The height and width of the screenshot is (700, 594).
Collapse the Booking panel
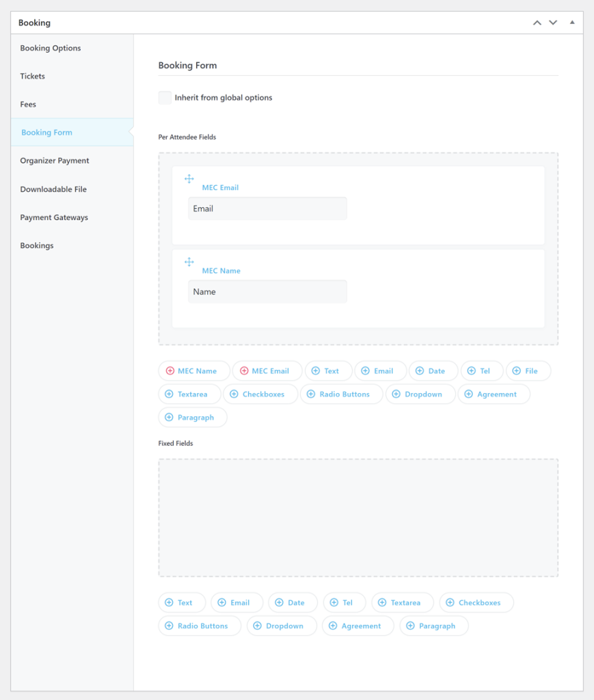(x=572, y=22)
